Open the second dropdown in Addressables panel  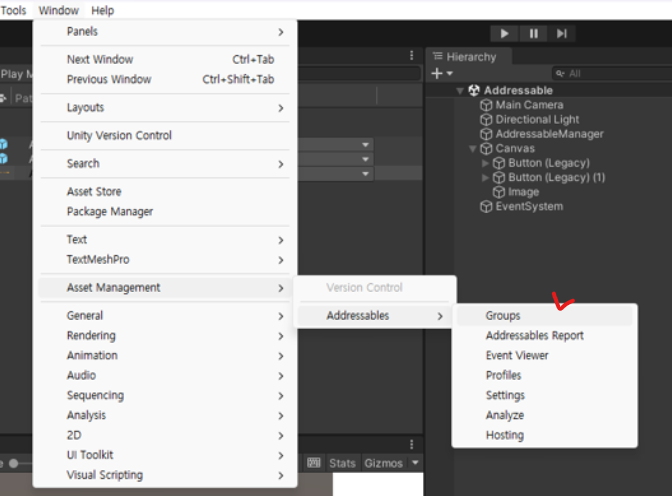tap(335, 159)
